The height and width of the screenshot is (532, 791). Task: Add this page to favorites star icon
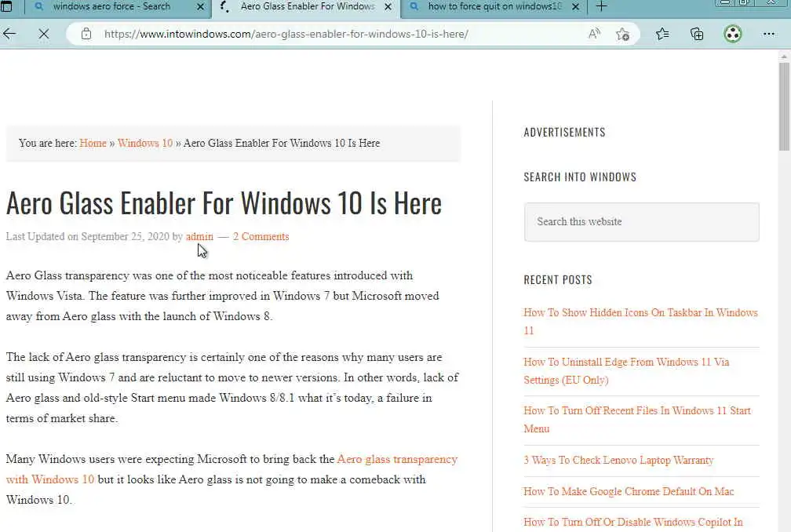(622, 34)
